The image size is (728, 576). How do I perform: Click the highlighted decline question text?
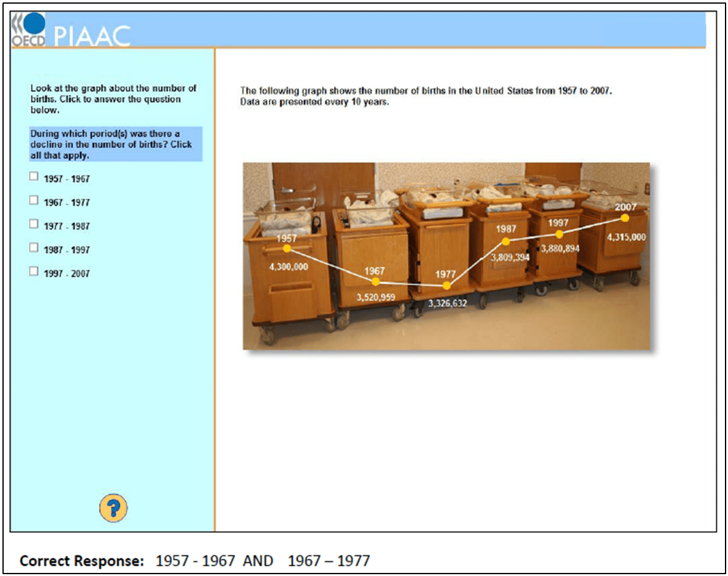click(x=115, y=144)
